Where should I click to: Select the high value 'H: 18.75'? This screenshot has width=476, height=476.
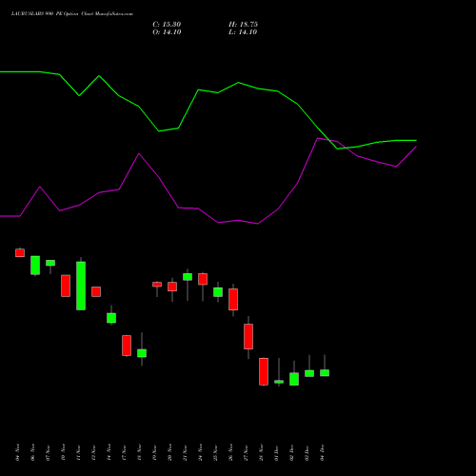(x=243, y=25)
